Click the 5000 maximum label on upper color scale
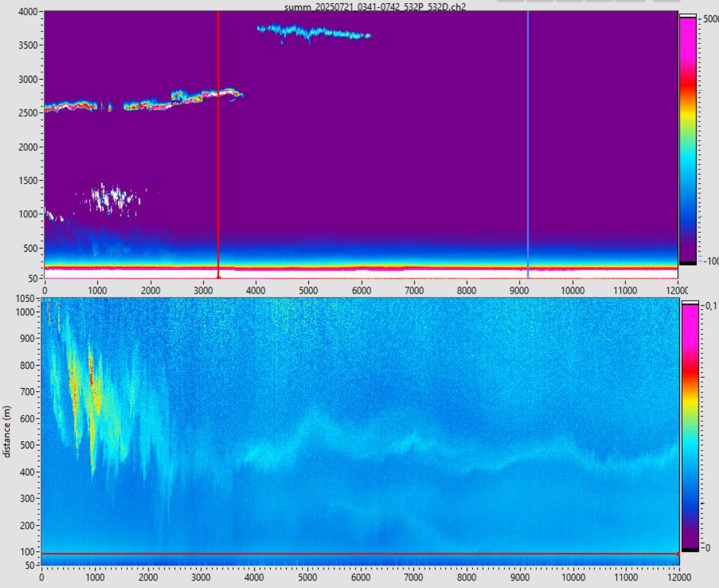Viewport: 719px width, 588px height. click(709, 19)
